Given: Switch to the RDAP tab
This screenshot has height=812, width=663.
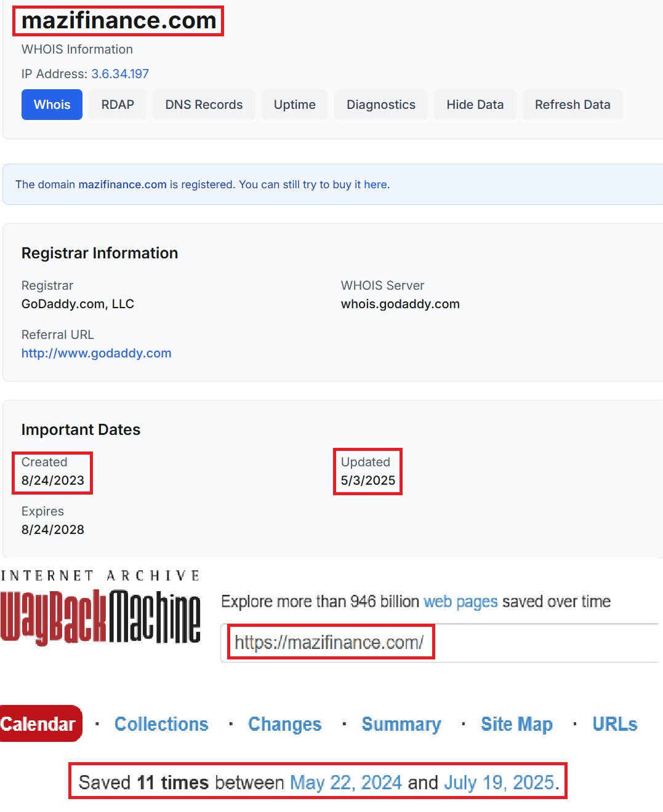Looking at the screenshot, I should pos(118,105).
